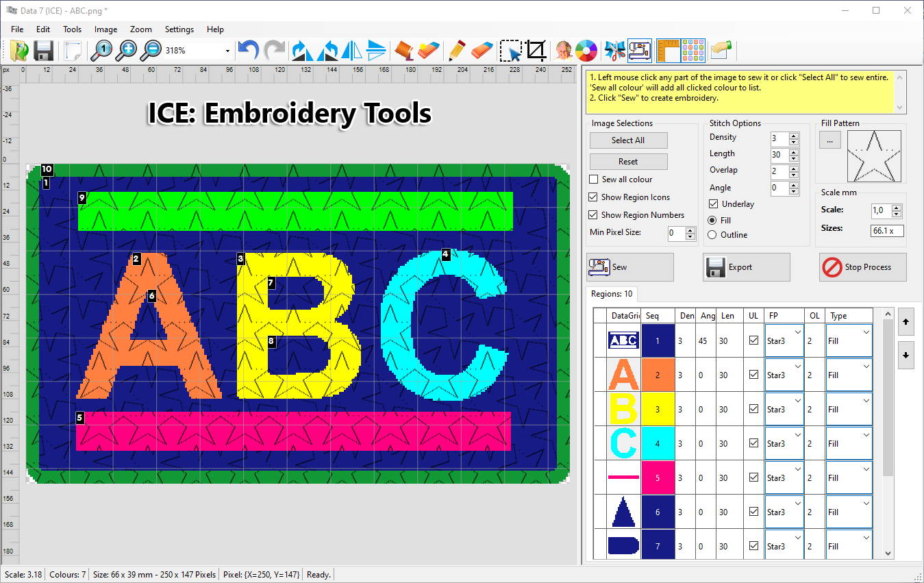Open the Settings menu
Viewport: 924px width, 583px height.
179,29
